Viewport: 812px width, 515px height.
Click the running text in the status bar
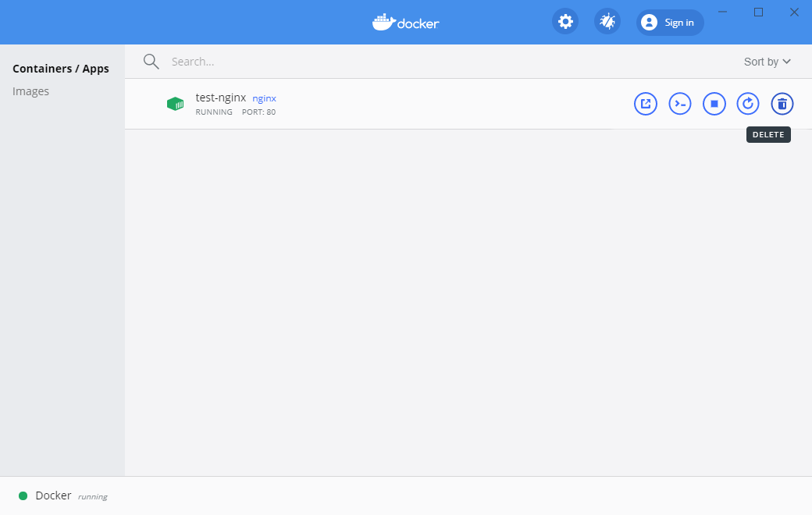click(x=93, y=497)
